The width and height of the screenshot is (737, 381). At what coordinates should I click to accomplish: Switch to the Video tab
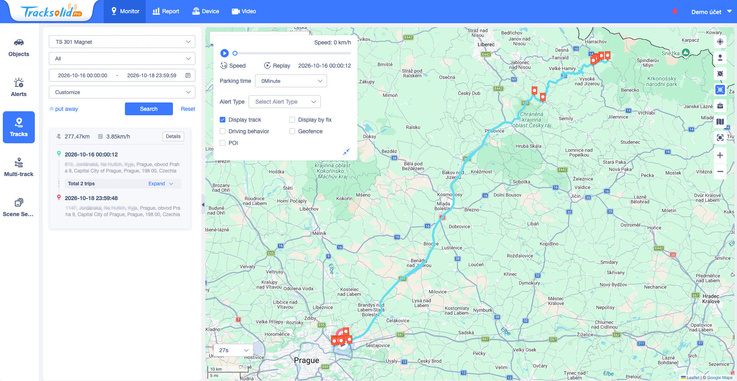pos(244,11)
